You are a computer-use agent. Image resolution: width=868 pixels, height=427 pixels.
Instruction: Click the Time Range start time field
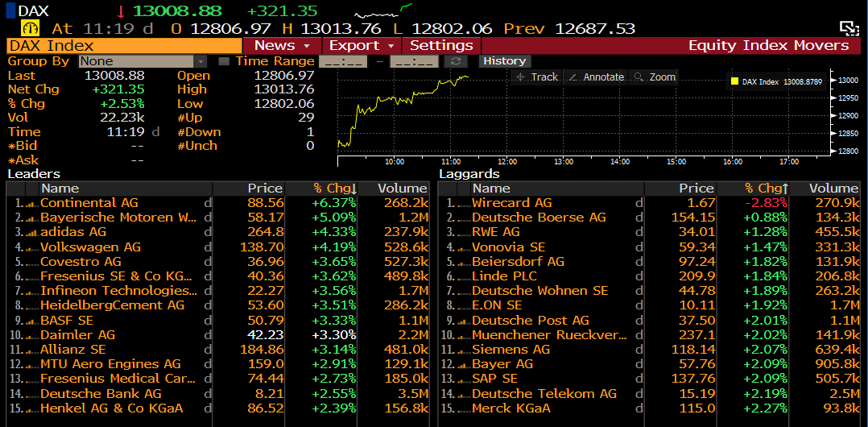click(343, 61)
